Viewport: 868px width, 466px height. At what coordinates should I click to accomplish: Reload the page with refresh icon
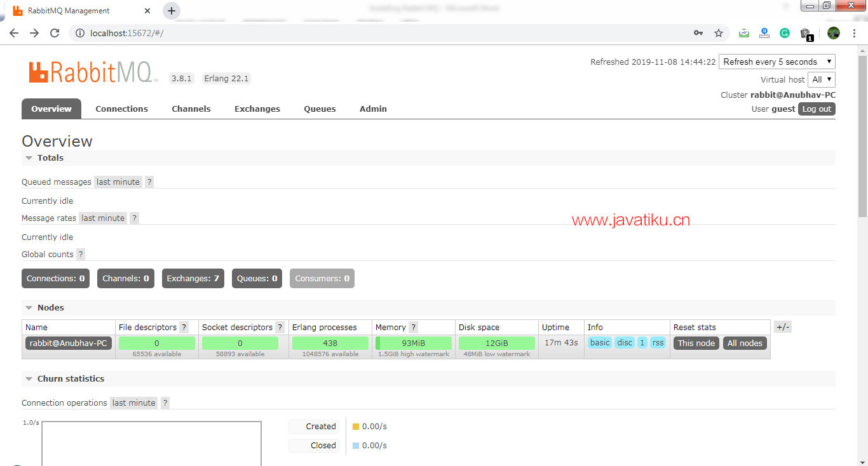[55, 33]
